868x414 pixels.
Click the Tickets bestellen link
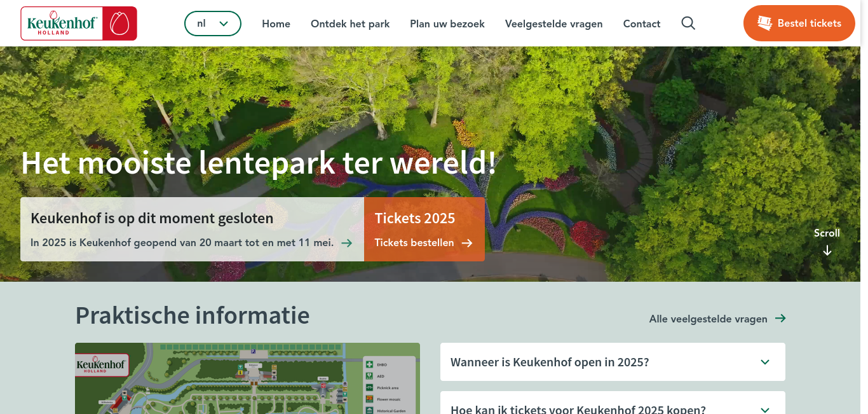[x=423, y=243]
